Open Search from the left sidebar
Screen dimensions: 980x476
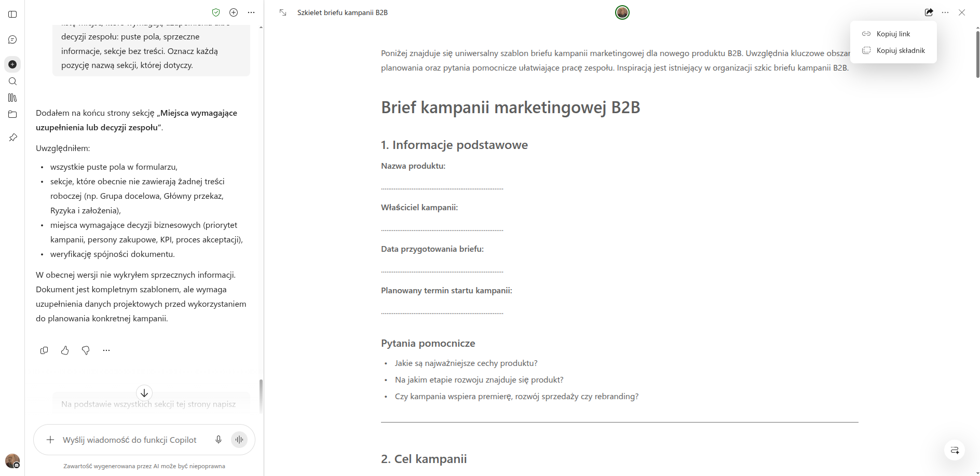(x=12, y=81)
